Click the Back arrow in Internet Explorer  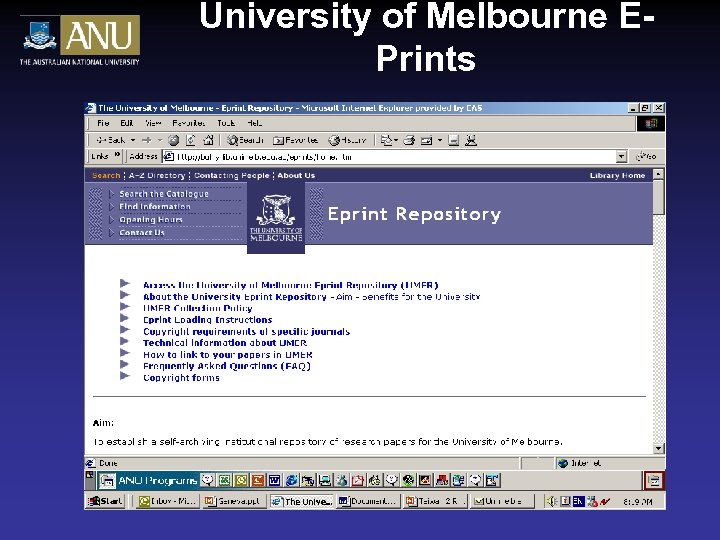111,140
